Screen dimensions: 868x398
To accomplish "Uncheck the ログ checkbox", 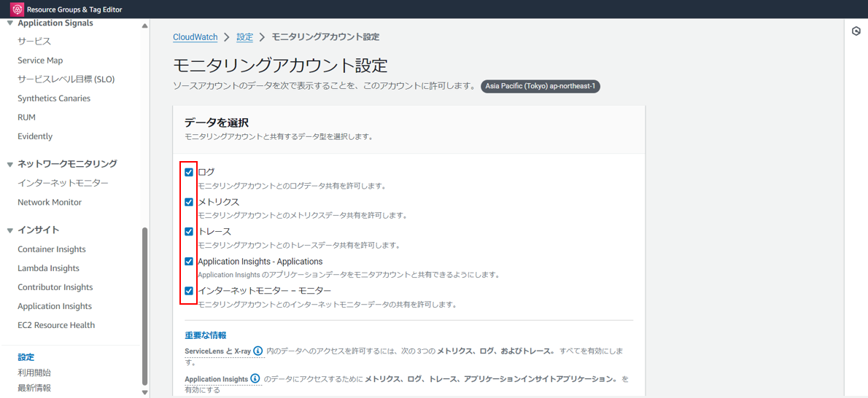I will point(189,172).
